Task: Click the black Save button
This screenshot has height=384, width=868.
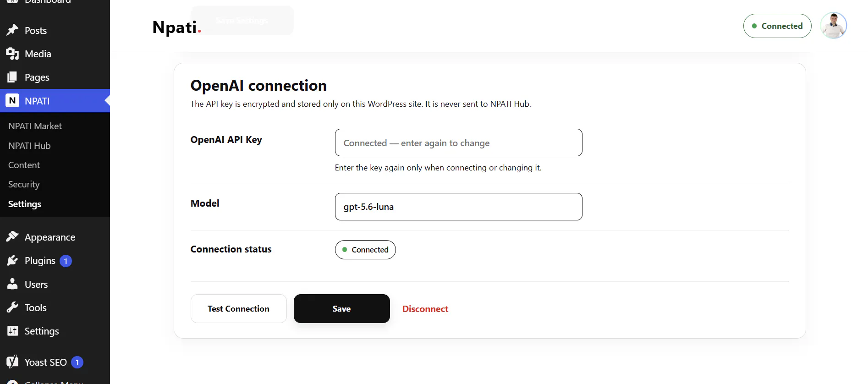Action: [x=341, y=308]
